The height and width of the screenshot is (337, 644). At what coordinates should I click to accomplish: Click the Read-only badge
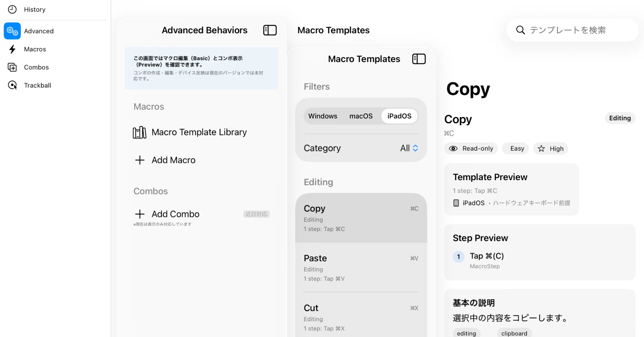click(471, 149)
